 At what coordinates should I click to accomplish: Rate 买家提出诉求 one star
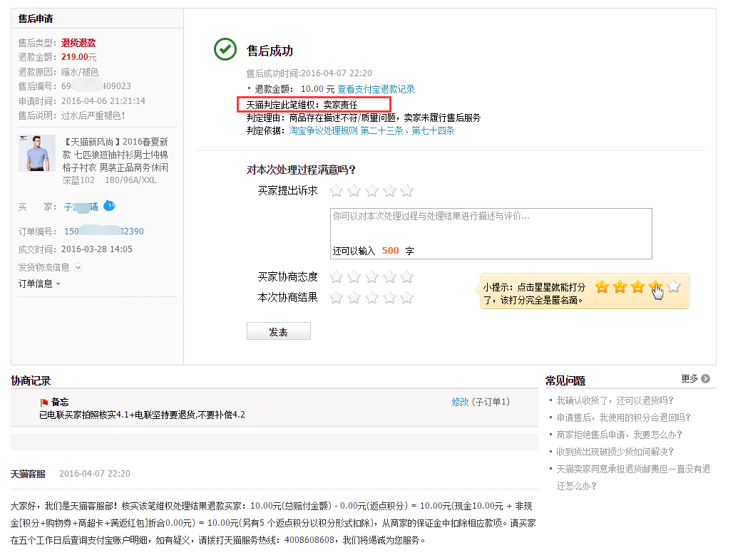tap(336, 190)
